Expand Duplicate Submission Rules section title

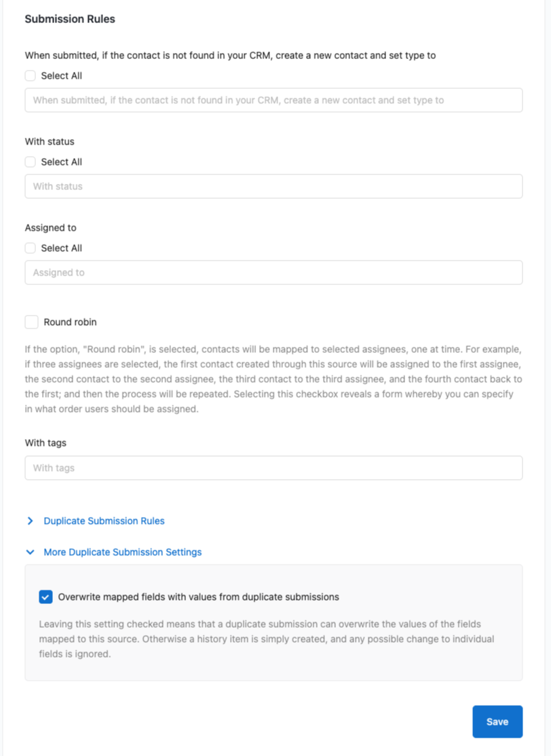click(x=104, y=521)
